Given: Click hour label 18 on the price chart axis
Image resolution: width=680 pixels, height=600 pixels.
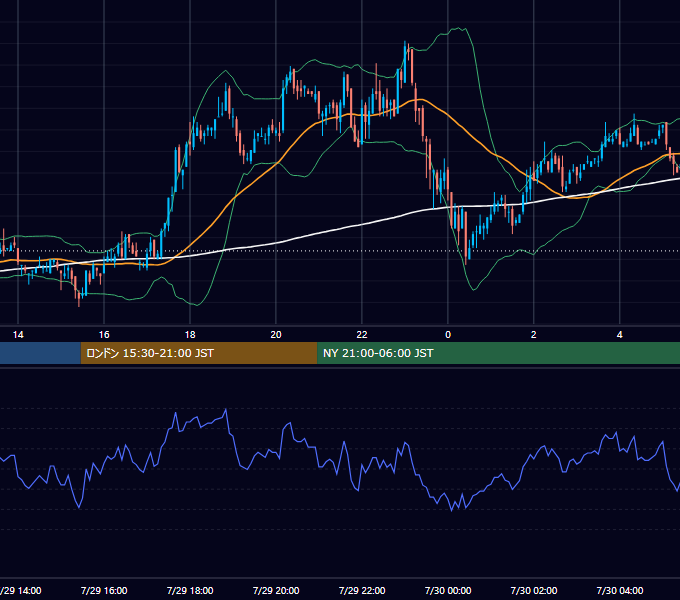Looking at the screenshot, I should tap(190, 335).
